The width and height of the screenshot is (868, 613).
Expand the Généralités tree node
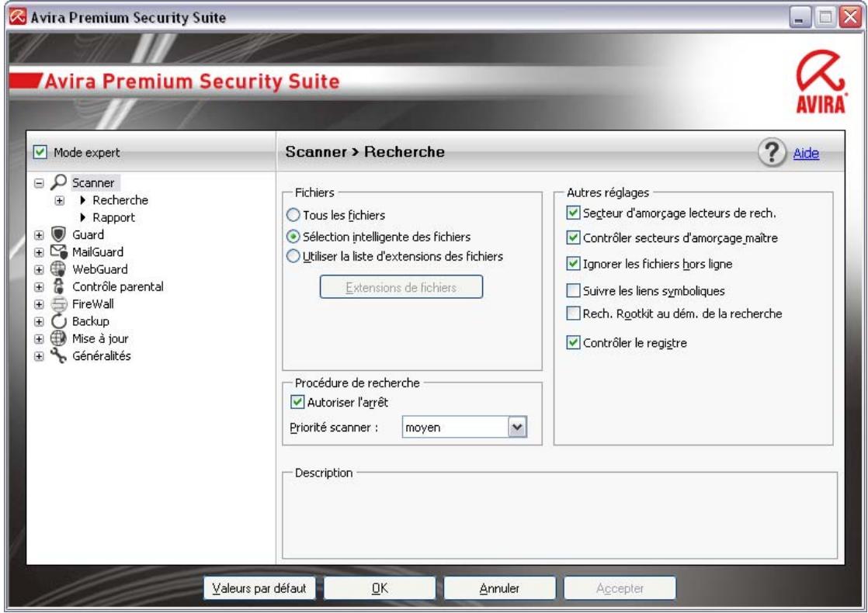click(x=39, y=356)
